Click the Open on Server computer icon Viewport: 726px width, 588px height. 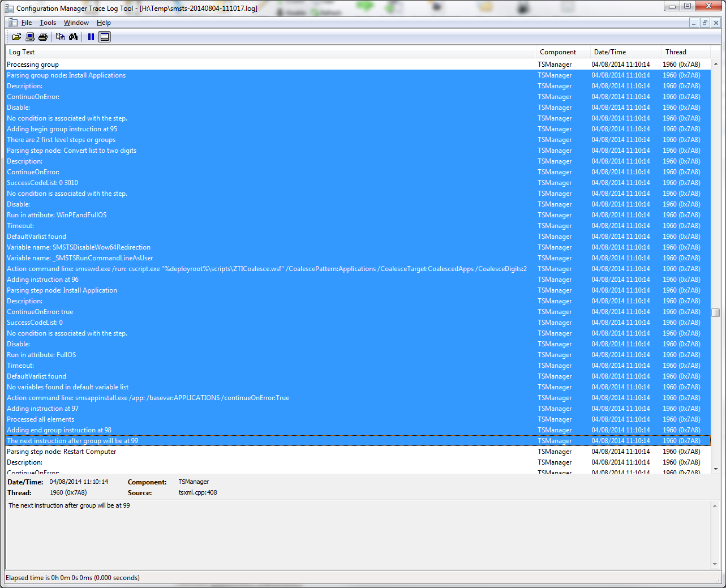[30, 37]
